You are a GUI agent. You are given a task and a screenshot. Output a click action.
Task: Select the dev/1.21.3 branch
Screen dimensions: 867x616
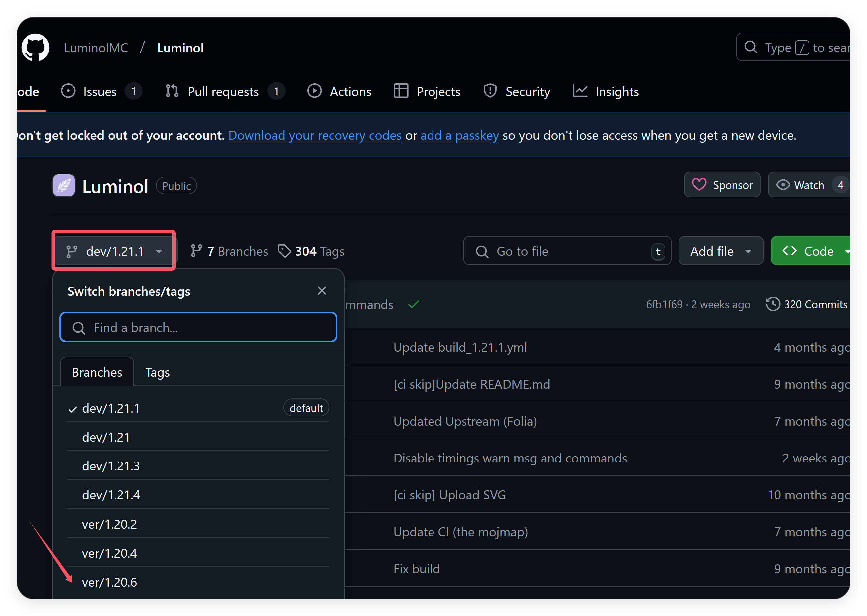(111, 466)
